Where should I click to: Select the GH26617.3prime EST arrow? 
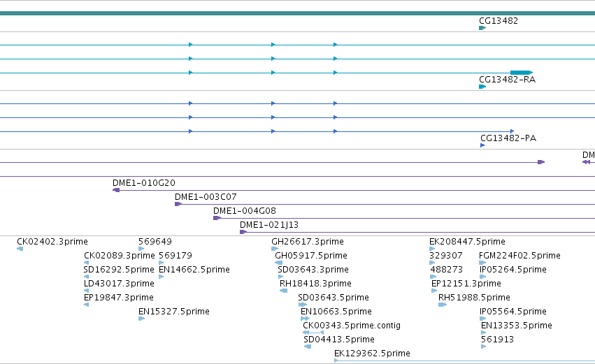click(x=275, y=249)
